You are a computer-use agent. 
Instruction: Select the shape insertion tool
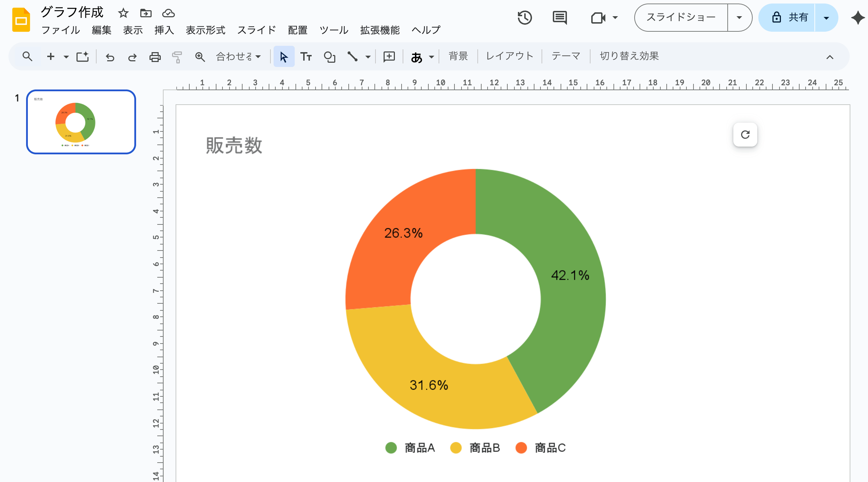330,56
